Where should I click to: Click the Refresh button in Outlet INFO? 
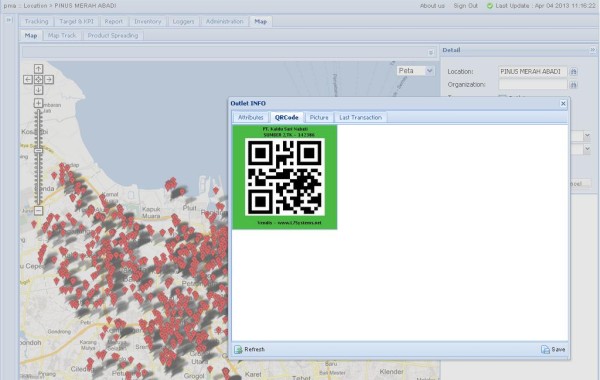[249, 349]
